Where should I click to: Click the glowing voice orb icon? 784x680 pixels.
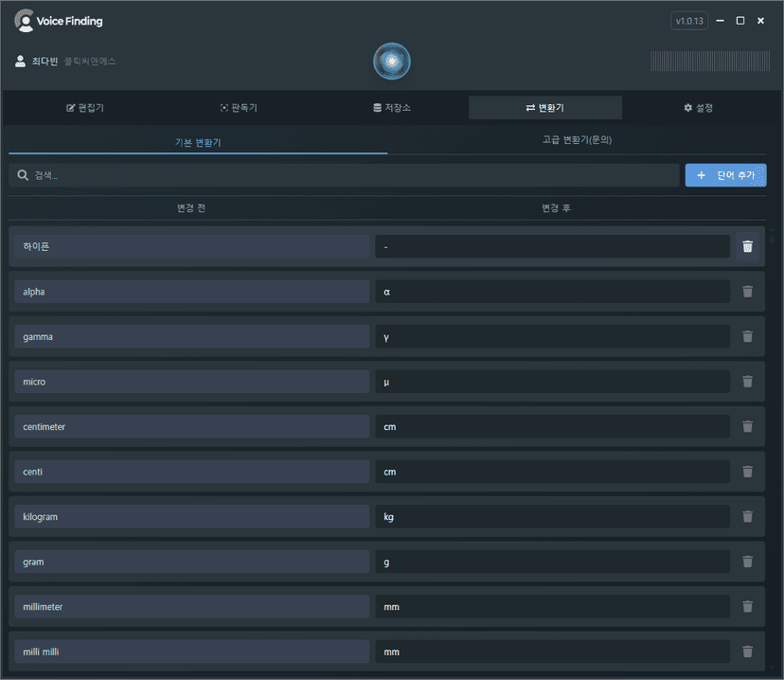[392, 61]
